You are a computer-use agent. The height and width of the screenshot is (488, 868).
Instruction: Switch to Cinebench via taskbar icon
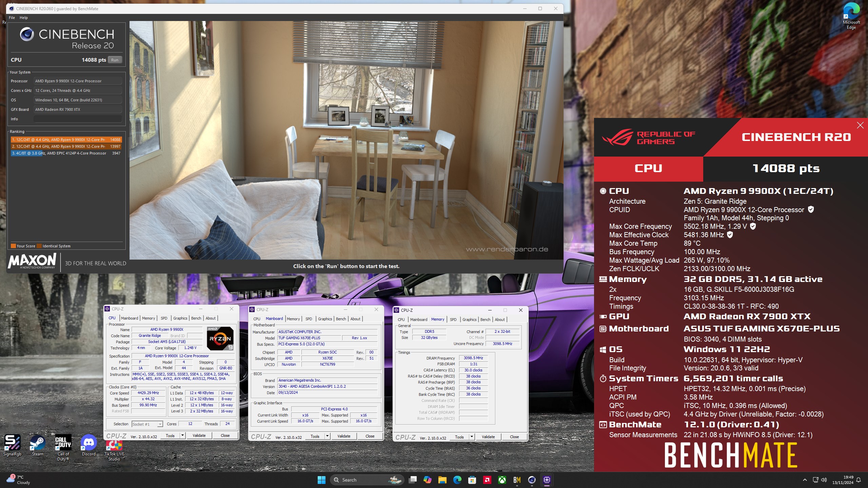point(532,480)
